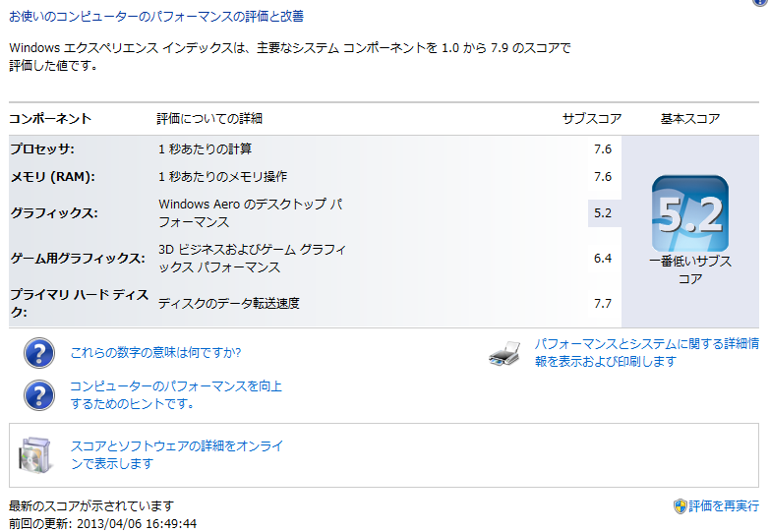Select the メモリ (RAM) row label
770x532 pixels.
pyautogui.click(x=52, y=177)
